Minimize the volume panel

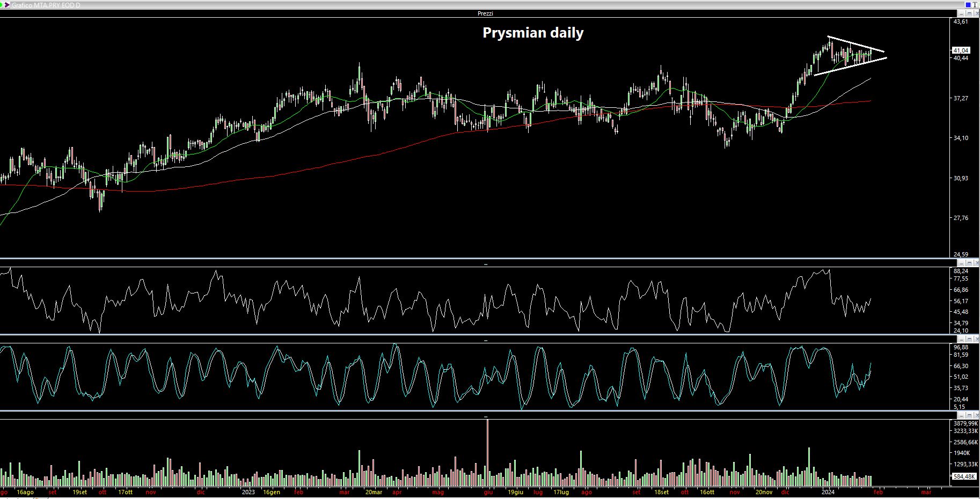962,416
